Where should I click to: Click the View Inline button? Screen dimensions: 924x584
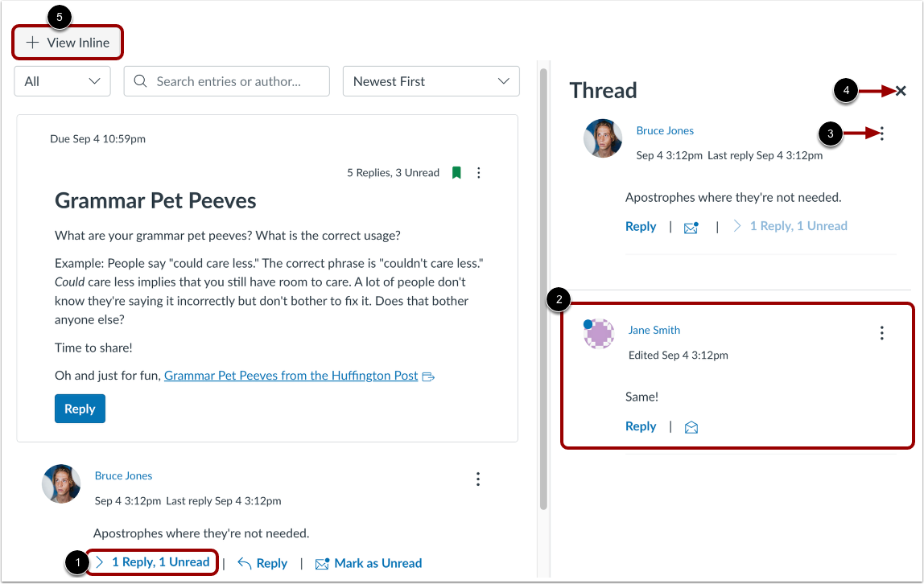68,43
